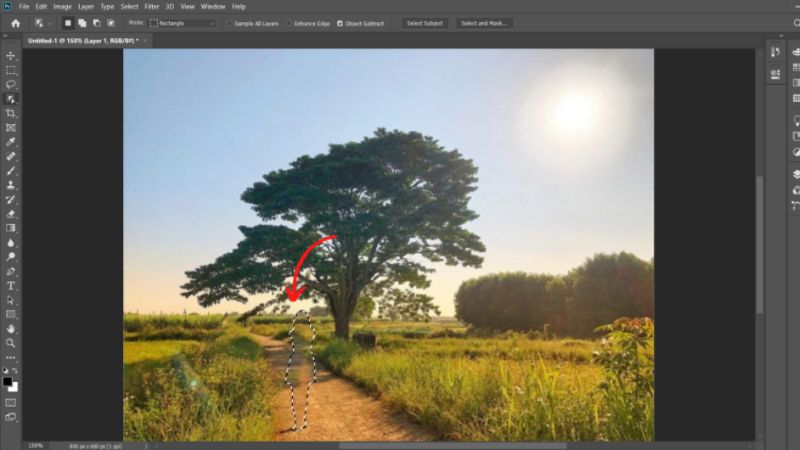800x450 pixels.
Task: Open the History panel icon
Action: 776,52
